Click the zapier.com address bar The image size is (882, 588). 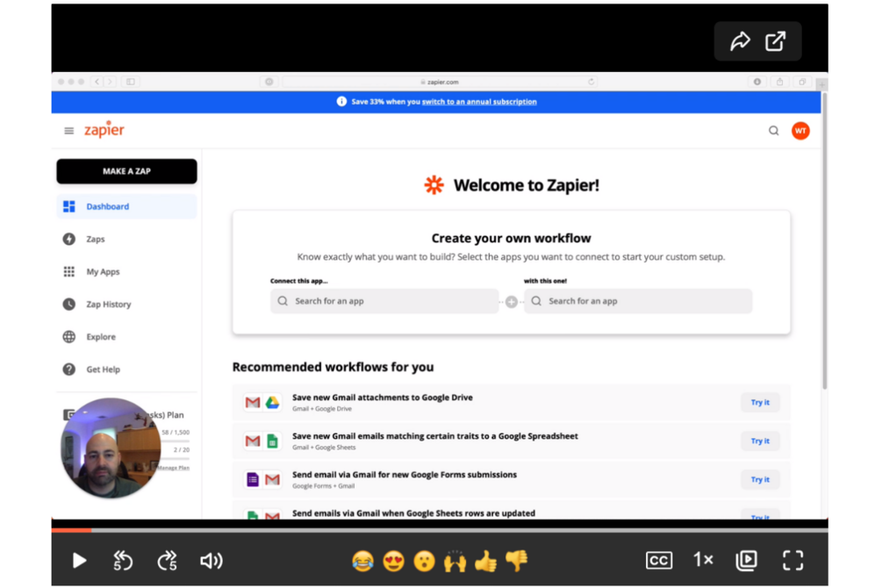439,82
